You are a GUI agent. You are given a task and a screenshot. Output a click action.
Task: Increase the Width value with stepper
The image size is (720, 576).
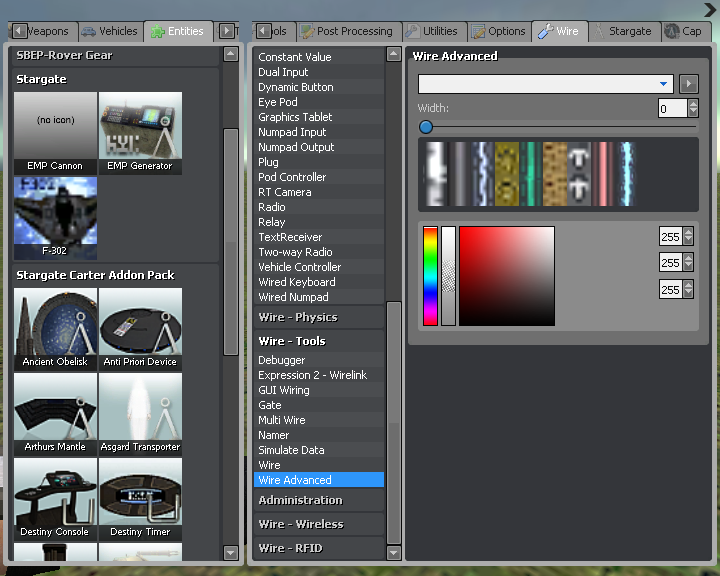693,104
